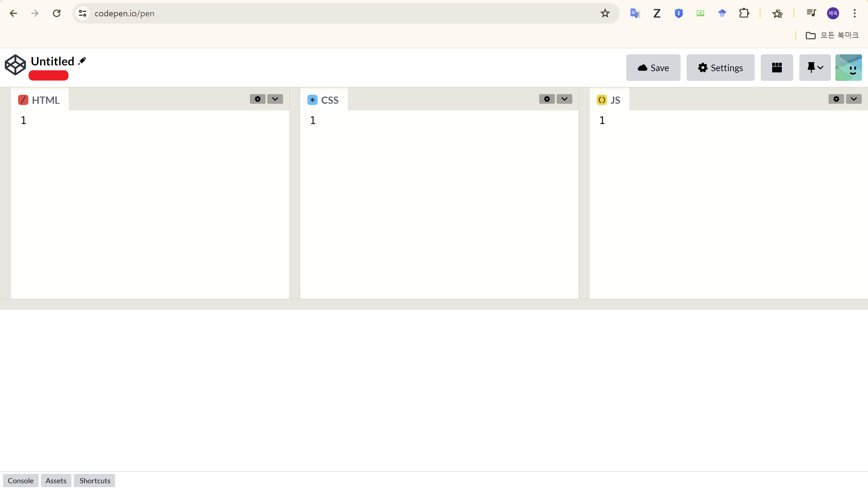This screenshot has height=489, width=868.
Task: Open pen Settings
Action: 720,68
